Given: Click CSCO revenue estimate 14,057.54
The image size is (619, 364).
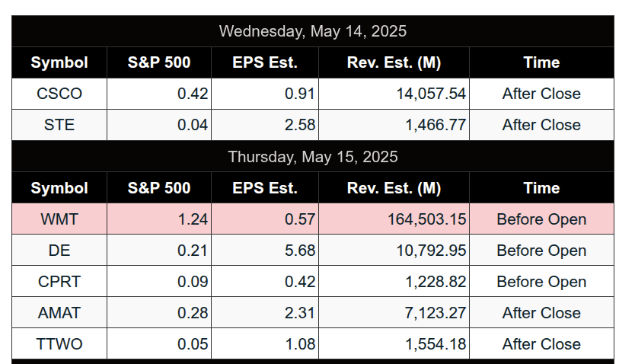Looking at the screenshot, I should pos(430,94).
